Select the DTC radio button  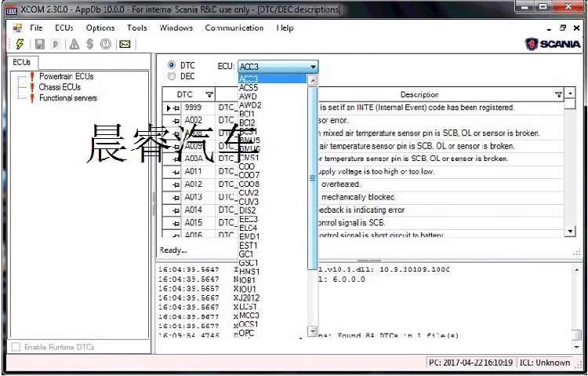pos(172,65)
